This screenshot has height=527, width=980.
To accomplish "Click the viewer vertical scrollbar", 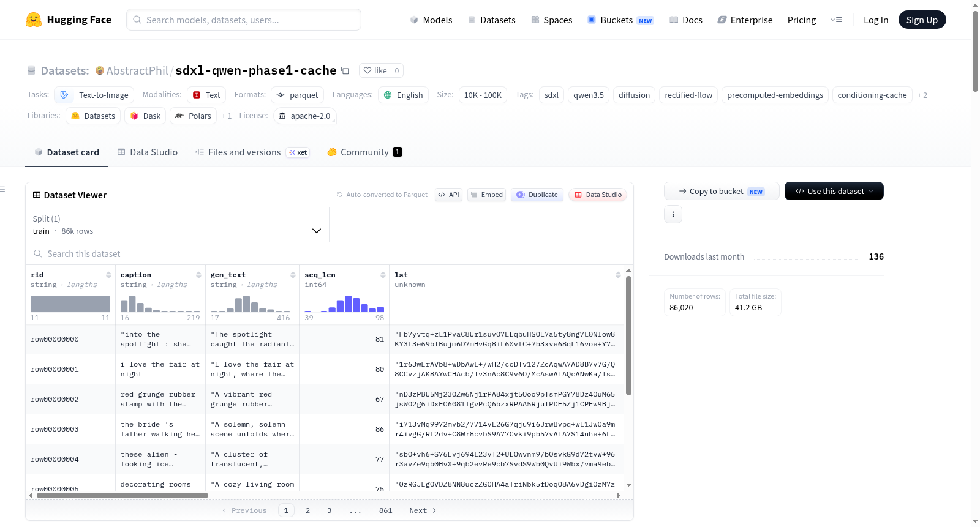I will coord(628,335).
